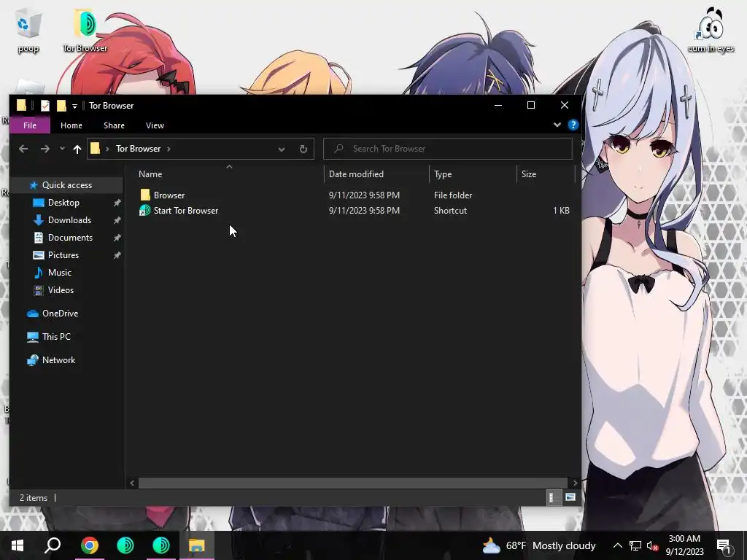Click the New folder quick access icon
The image size is (747, 560).
(x=61, y=106)
